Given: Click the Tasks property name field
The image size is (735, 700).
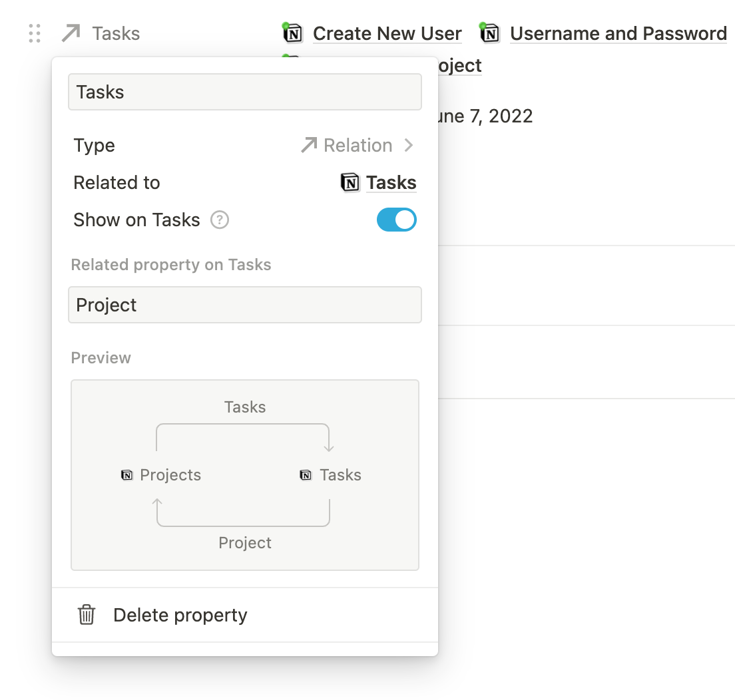Looking at the screenshot, I should 245,92.
